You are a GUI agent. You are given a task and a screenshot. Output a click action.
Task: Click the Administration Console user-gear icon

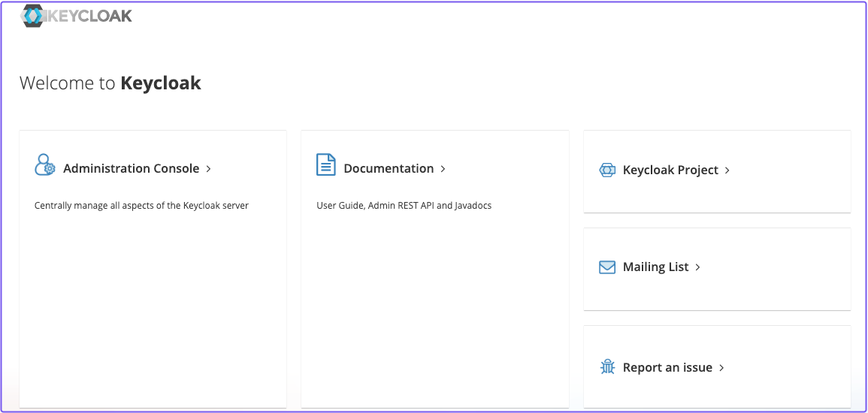coord(45,164)
